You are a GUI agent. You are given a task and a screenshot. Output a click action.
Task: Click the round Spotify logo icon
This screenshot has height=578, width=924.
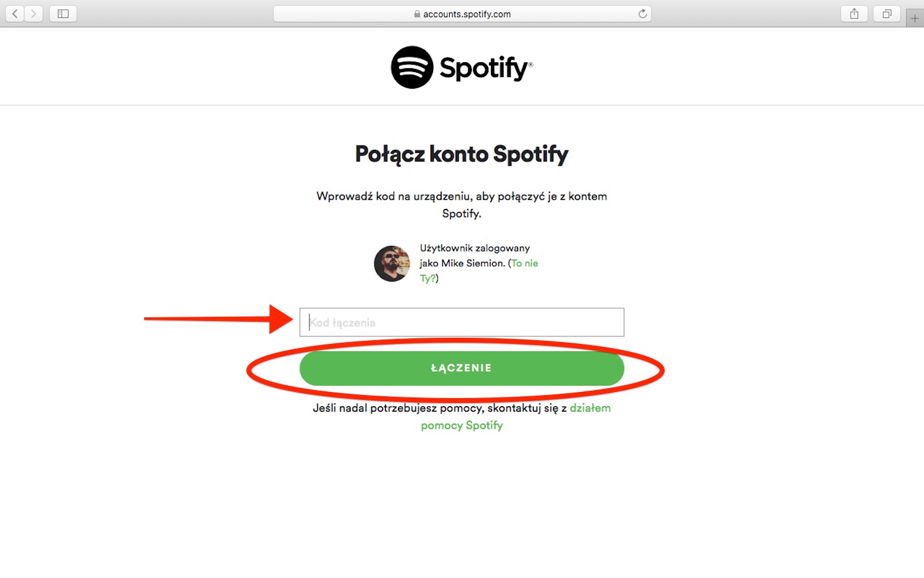[x=412, y=67]
